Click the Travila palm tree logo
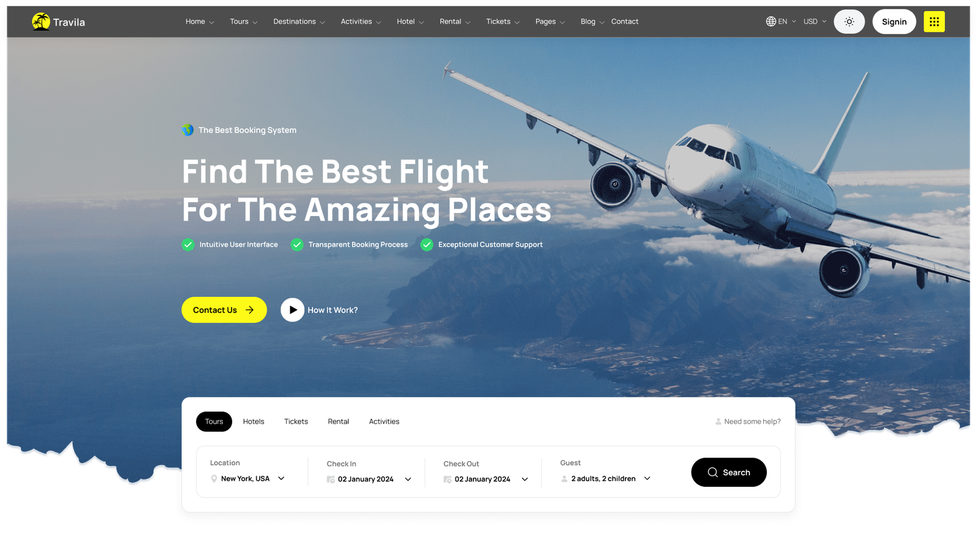 41,21
